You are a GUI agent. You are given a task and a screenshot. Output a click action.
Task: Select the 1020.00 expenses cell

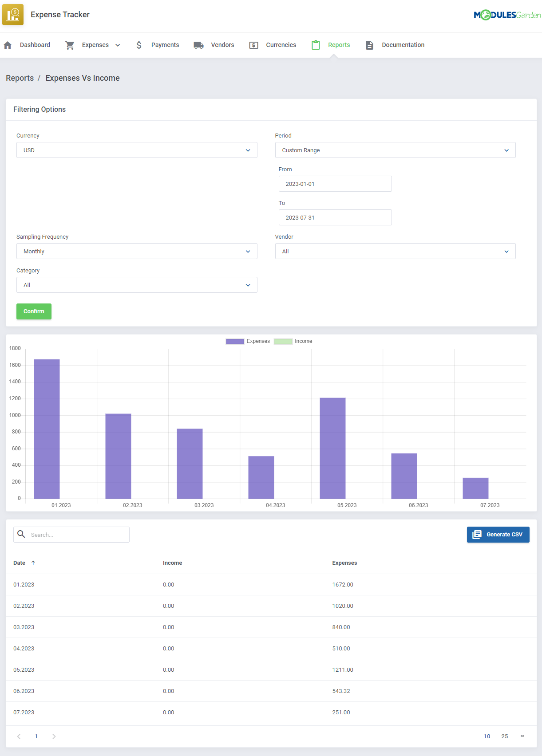343,606
